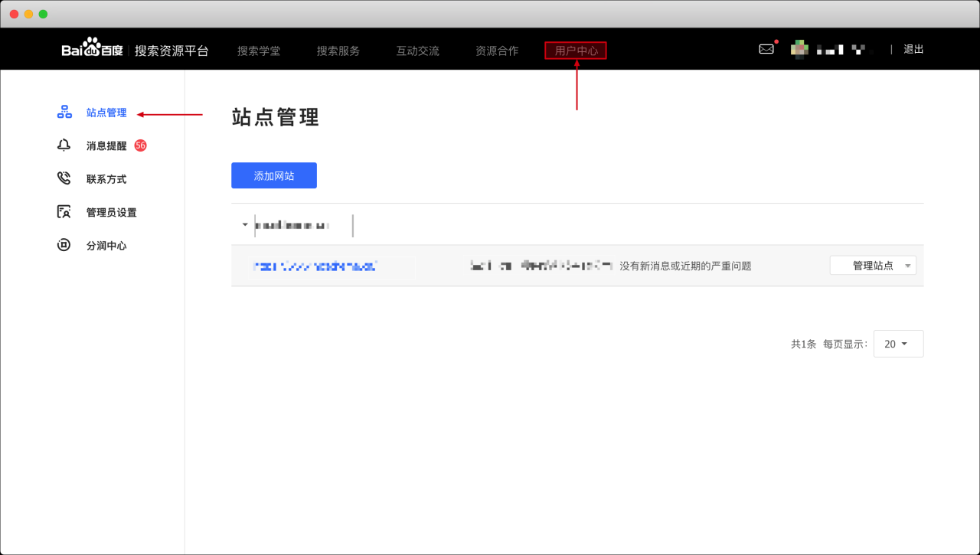
Task: Click the user avatar image
Action: tap(799, 48)
